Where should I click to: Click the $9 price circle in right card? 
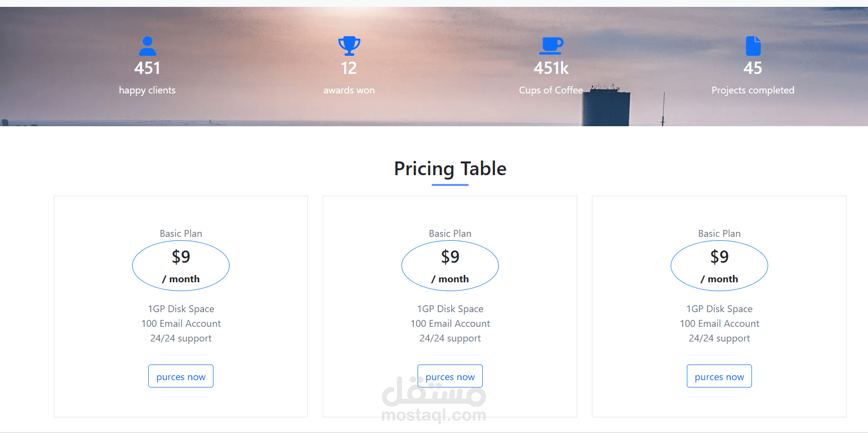[x=719, y=266]
